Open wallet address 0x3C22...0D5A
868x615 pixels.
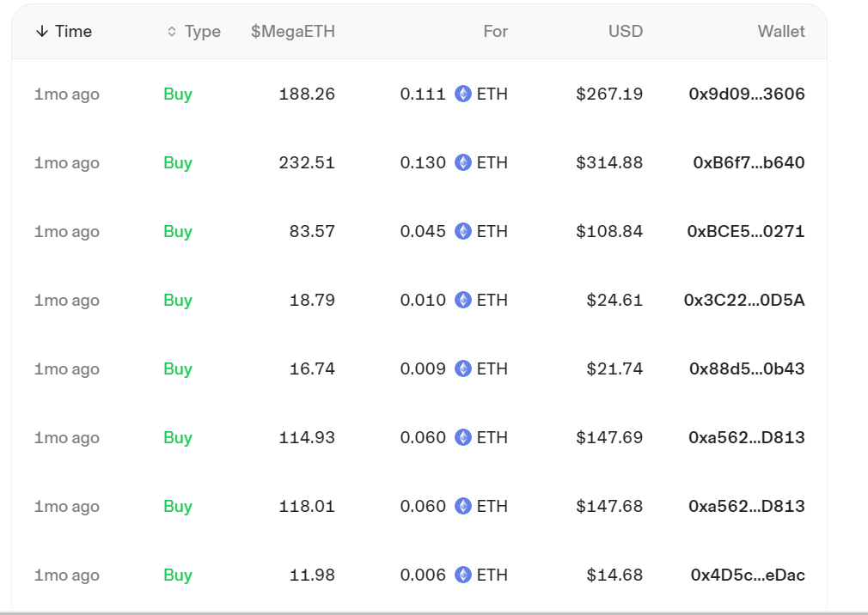744,301
